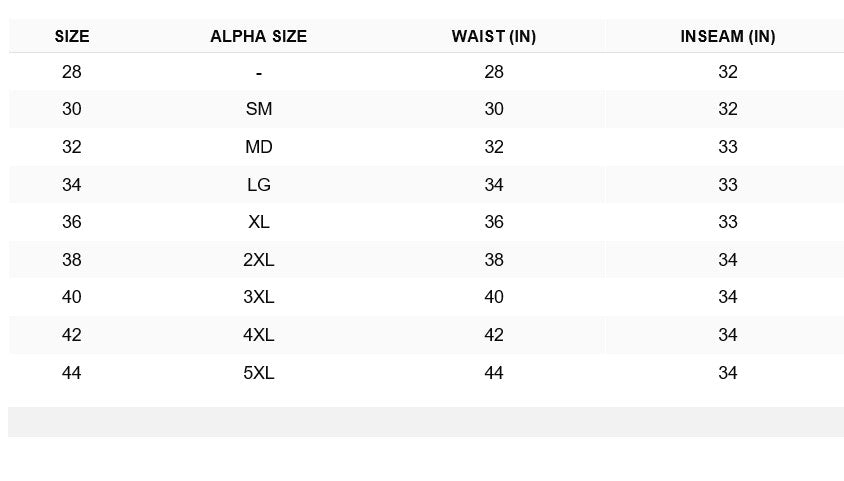Screen dimensions: 844x481
Task: Click the ALPHA SIZE column header
Action: point(258,36)
